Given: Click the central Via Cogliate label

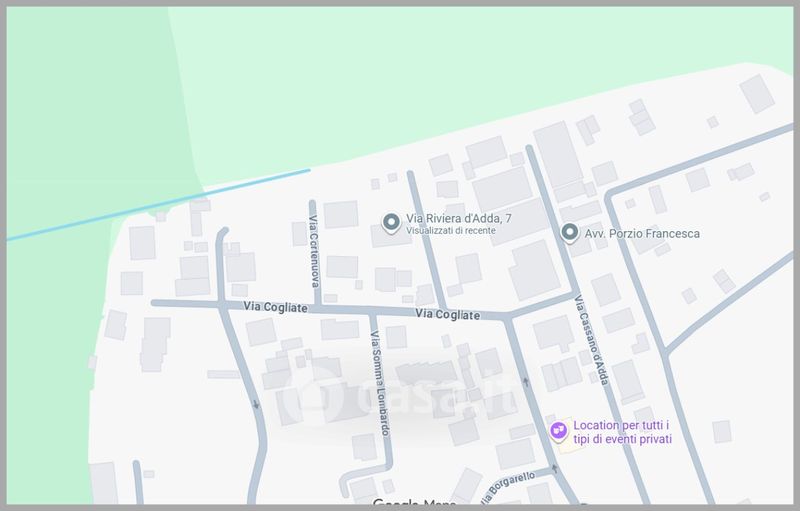Looking at the screenshot, I should click(x=448, y=315).
